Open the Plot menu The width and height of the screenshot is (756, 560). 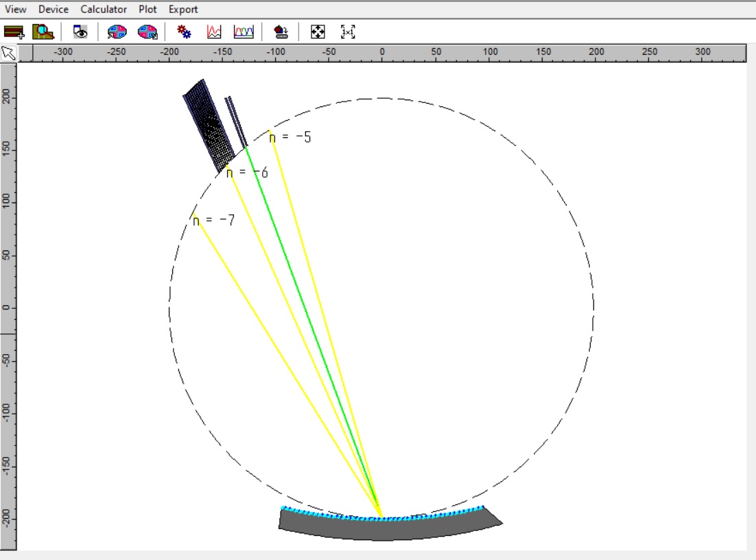(x=147, y=9)
